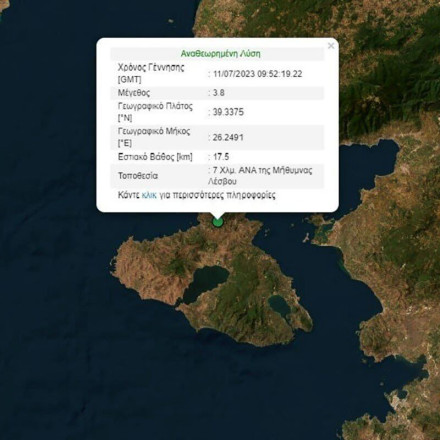The height and width of the screenshot is (440, 440).
Task: Click the location text "7 Χλμ. ΑΝΑ της Μήθυμνας"
Action: (262, 170)
